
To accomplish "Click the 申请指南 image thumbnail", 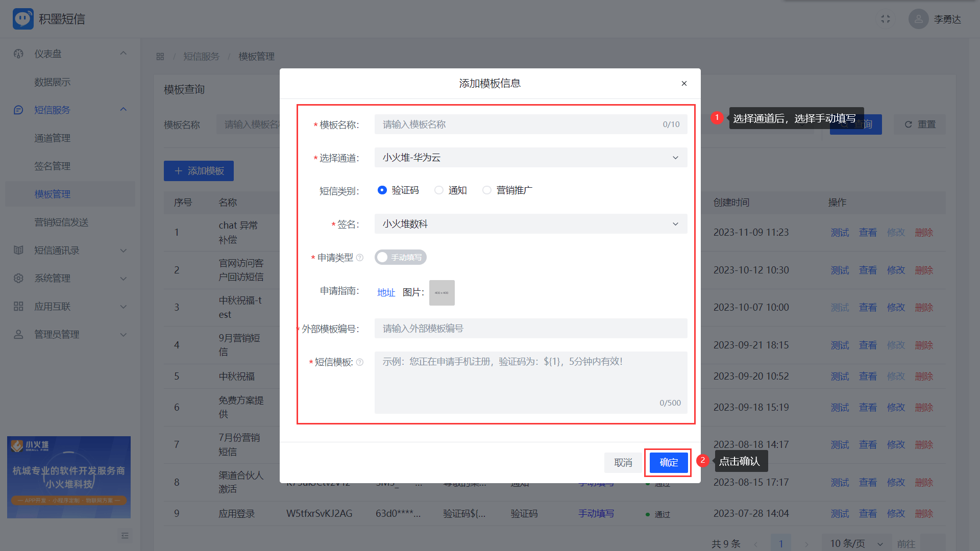I will [442, 293].
